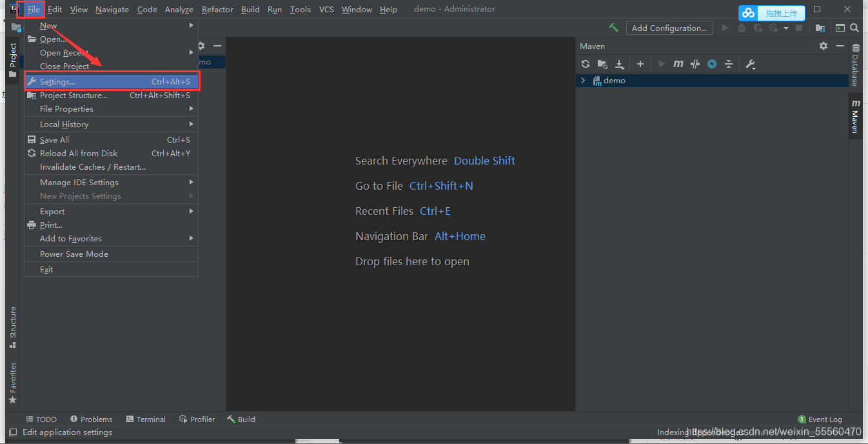This screenshot has width=868, height=444.
Task: Open the Problems tool window
Action: coord(91,419)
